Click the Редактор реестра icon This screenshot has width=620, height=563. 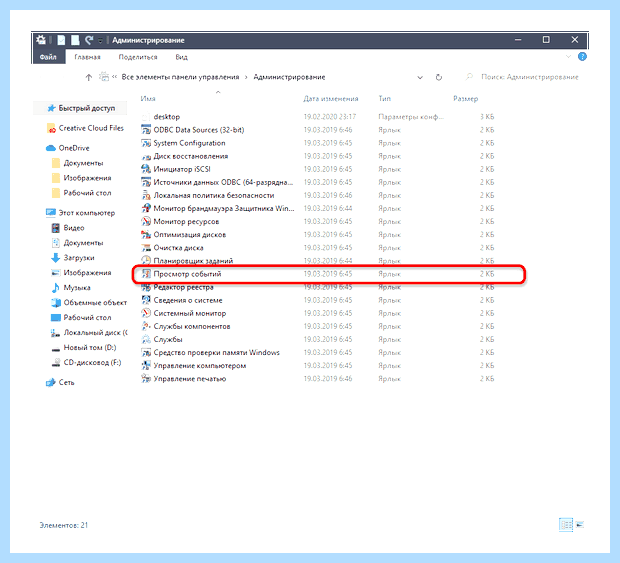click(146, 287)
